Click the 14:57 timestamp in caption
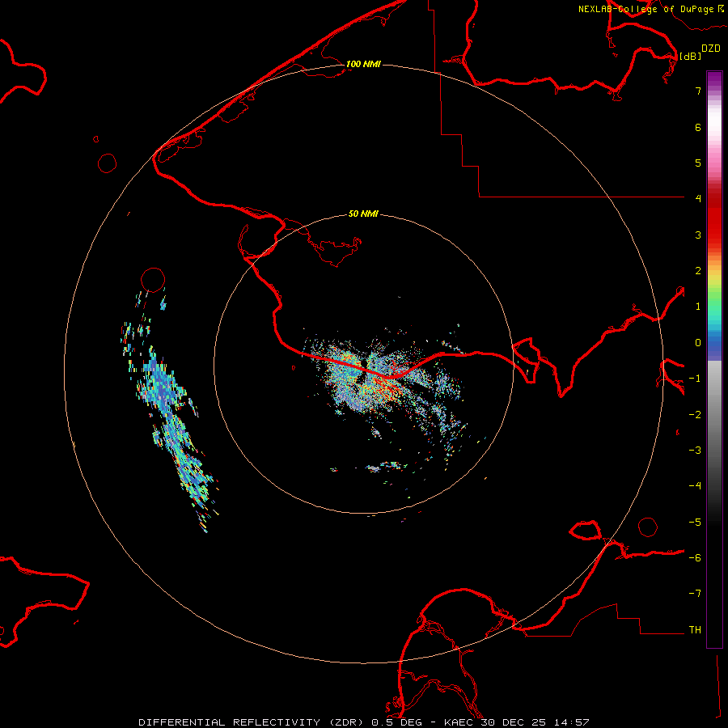 click(572, 722)
